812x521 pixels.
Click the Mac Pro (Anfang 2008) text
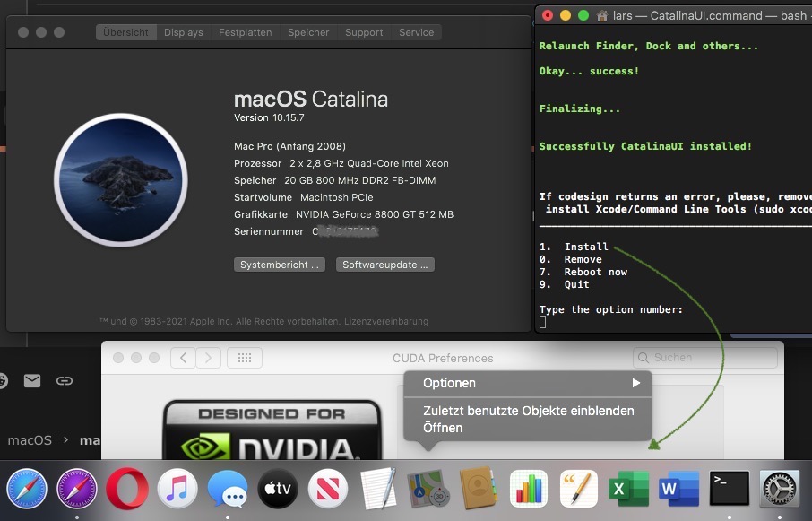tap(289, 146)
